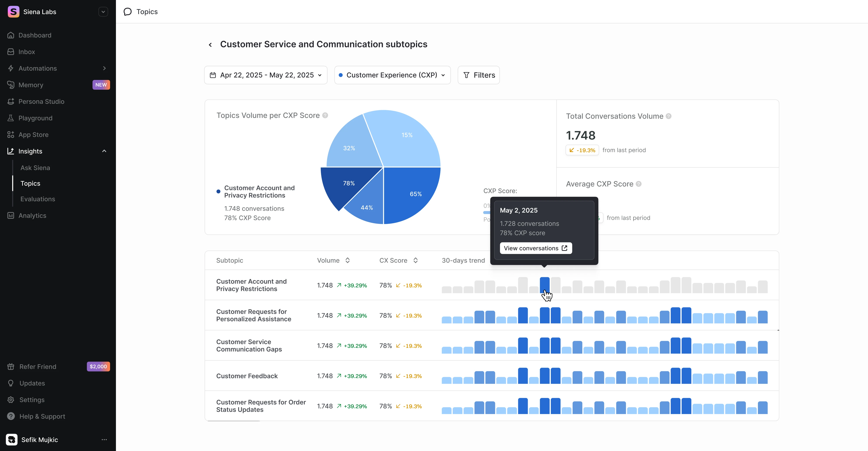Image resolution: width=868 pixels, height=451 pixels.
Task: Open Settings gear in sidebar
Action: coord(11,400)
